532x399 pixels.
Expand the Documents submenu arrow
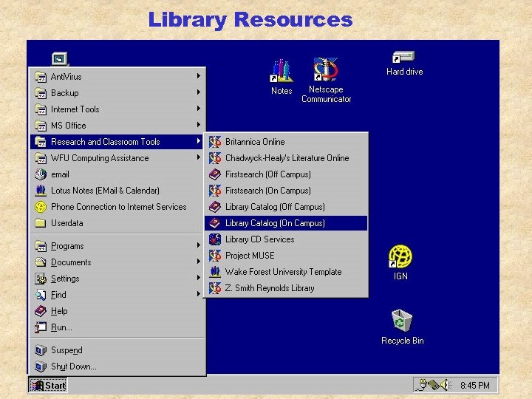(199, 262)
